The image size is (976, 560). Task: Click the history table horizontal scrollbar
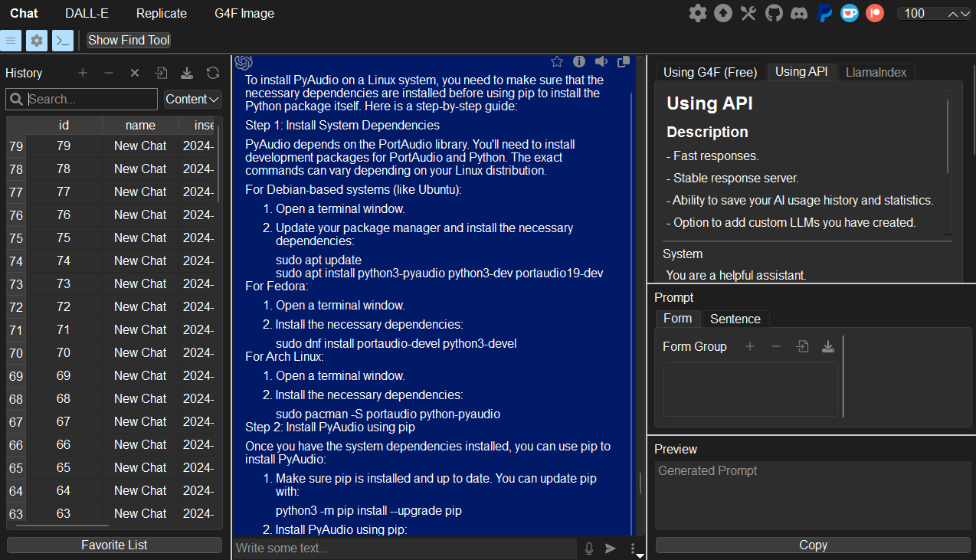coord(63,526)
